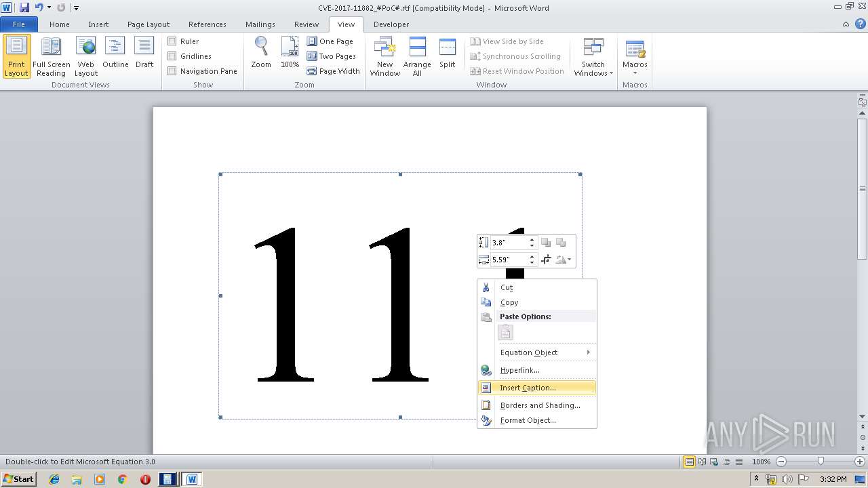This screenshot has width=868, height=488.
Task: Click Web Layout icon in status bar
Action: click(714, 462)
